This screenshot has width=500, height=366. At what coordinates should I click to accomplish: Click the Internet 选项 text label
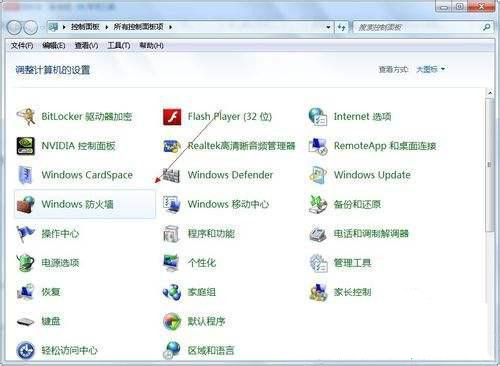pyautogui.click(x=363, y=117)
